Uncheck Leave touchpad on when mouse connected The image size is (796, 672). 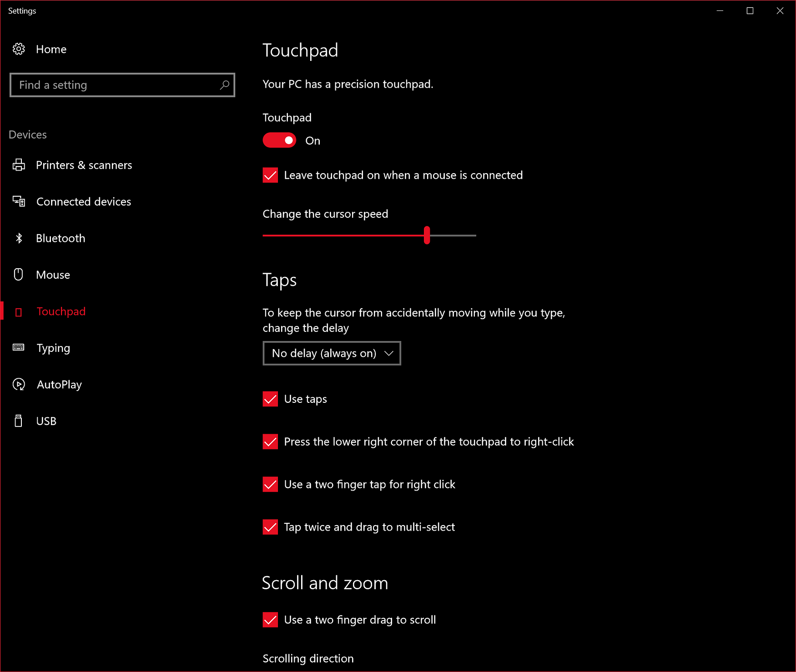pos(270,175)
